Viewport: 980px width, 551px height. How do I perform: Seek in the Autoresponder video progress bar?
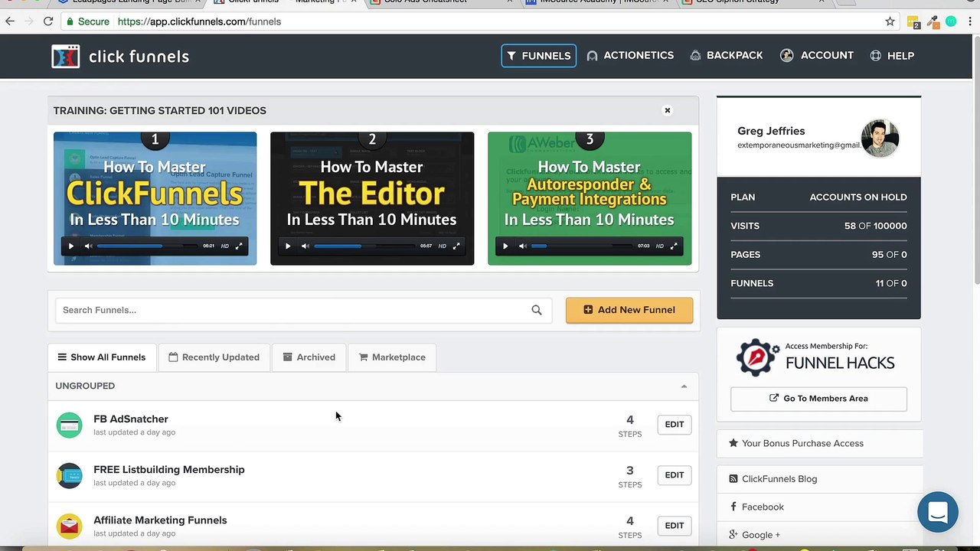[582, 246]
